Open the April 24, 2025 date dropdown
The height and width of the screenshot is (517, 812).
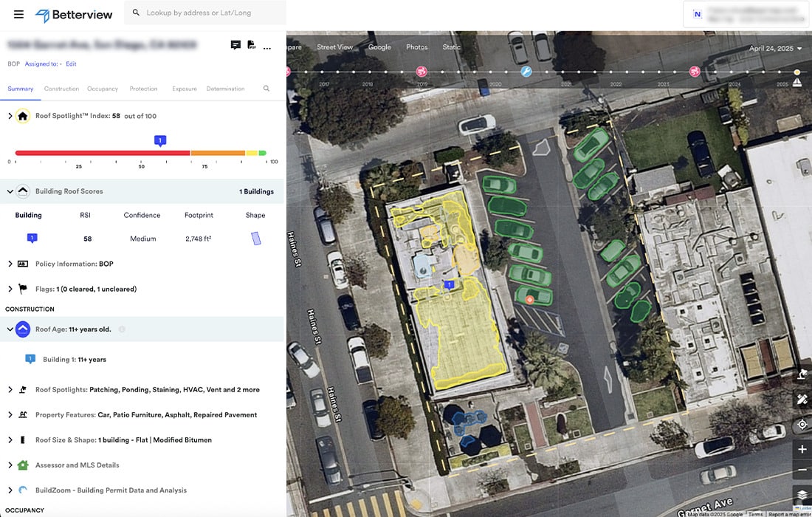(775, 48)
